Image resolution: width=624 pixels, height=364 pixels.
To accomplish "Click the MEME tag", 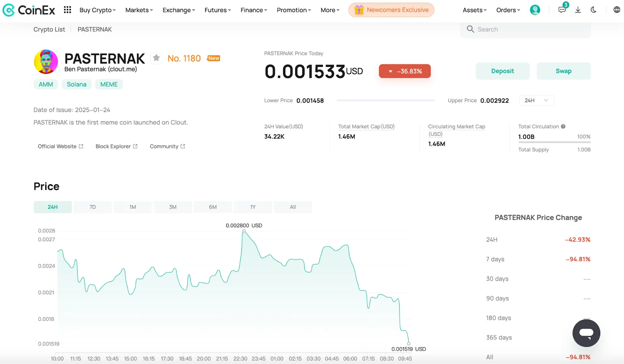I will click(x=109, y=84).
